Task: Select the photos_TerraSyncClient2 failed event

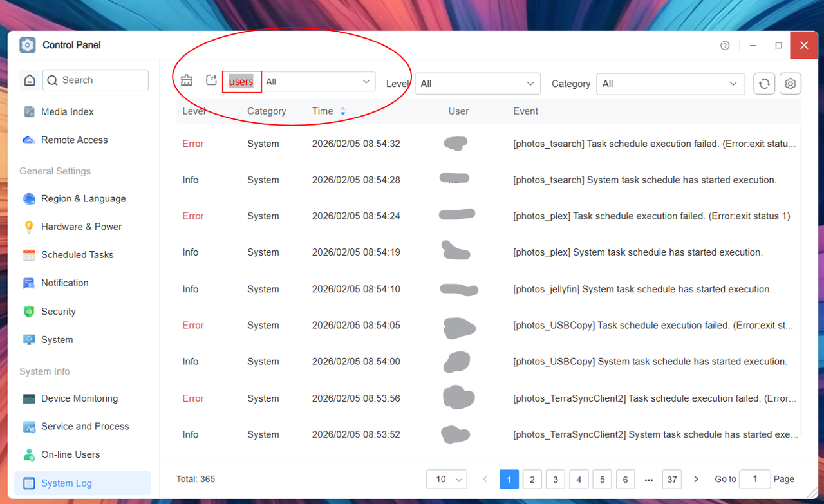Action: click(x=655, y=398)
